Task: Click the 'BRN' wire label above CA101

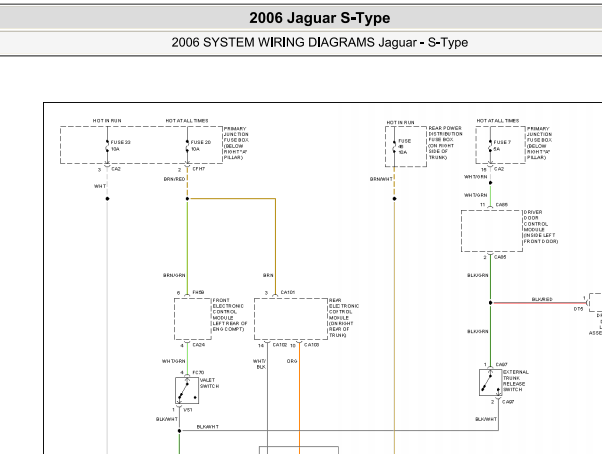Action: coord(268,276)
